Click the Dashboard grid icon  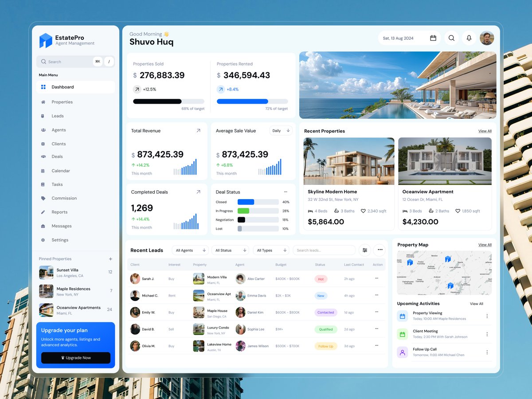point(43,87)
